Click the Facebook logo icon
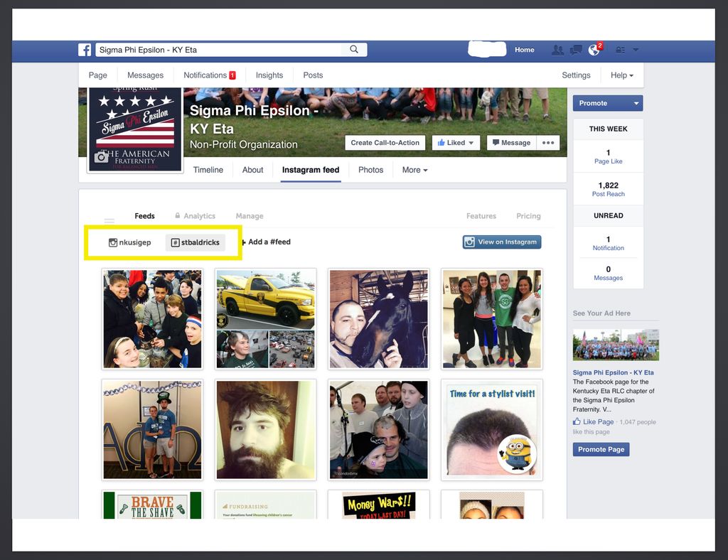 tap(85, 50)
